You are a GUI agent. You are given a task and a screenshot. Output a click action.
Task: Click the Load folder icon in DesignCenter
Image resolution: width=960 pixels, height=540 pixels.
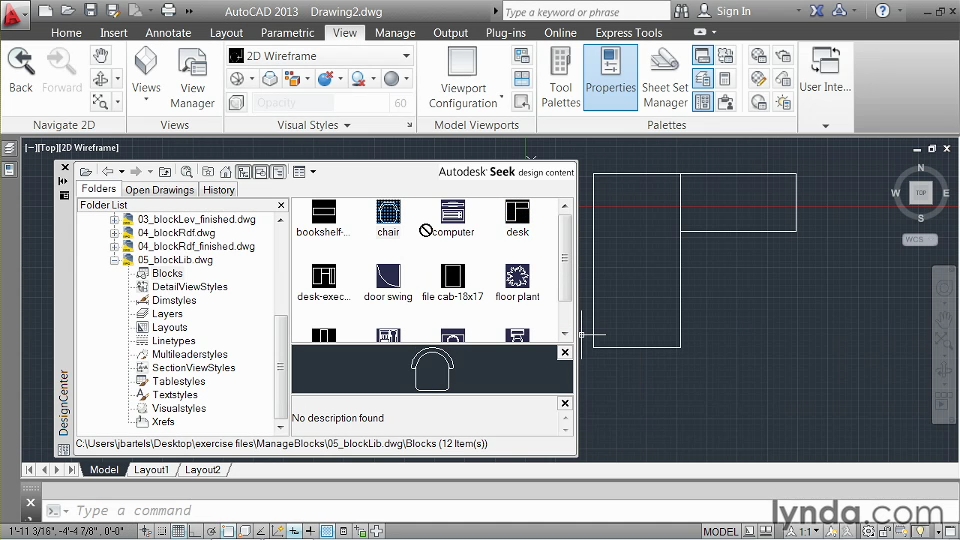click(x=86, y=172)
